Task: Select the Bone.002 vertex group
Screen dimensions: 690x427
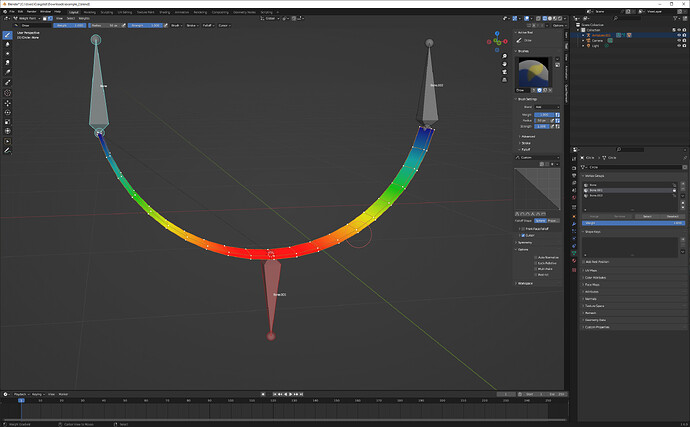Action: pos(630,195)
